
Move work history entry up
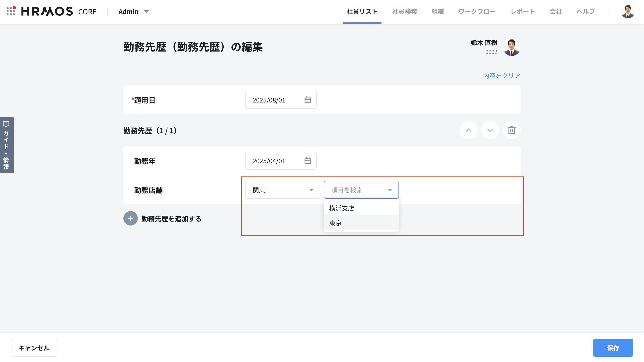[468, 130]
